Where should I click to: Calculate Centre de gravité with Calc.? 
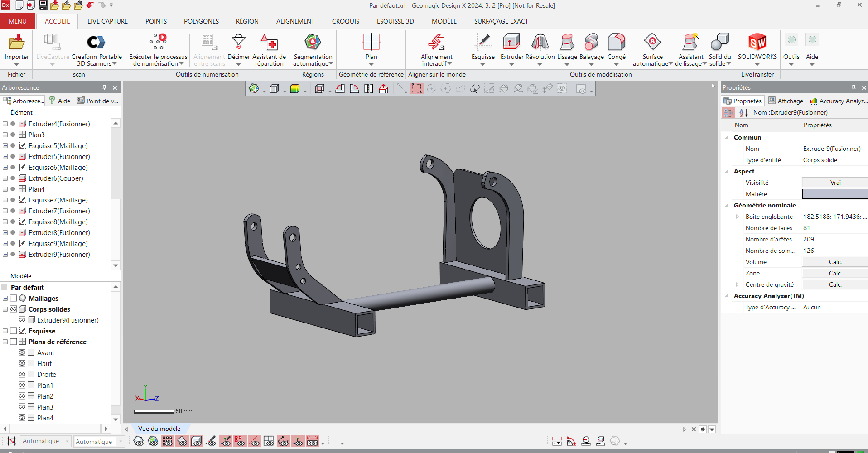835,284
